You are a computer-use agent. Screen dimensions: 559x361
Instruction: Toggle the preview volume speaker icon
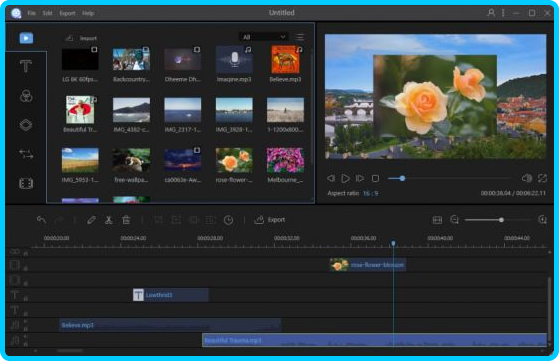coord(527,178)
